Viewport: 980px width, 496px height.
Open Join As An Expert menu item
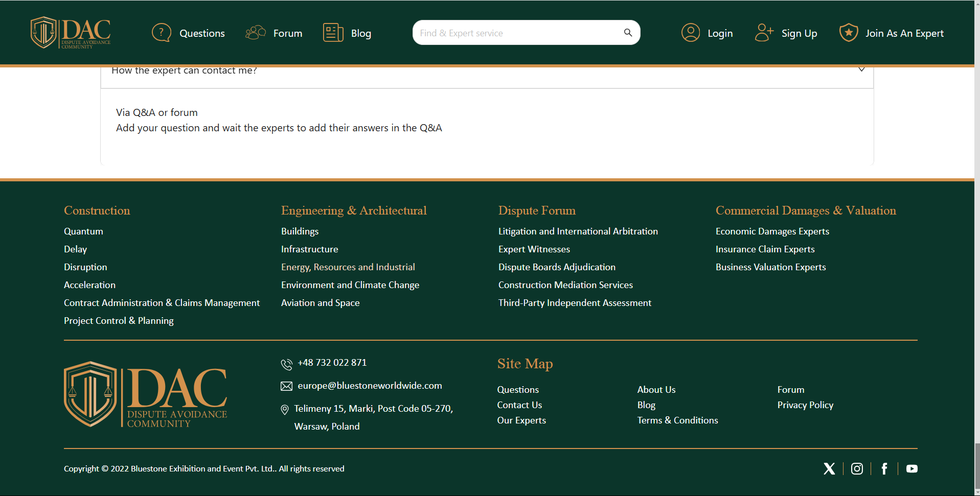(x=905, y=33)
